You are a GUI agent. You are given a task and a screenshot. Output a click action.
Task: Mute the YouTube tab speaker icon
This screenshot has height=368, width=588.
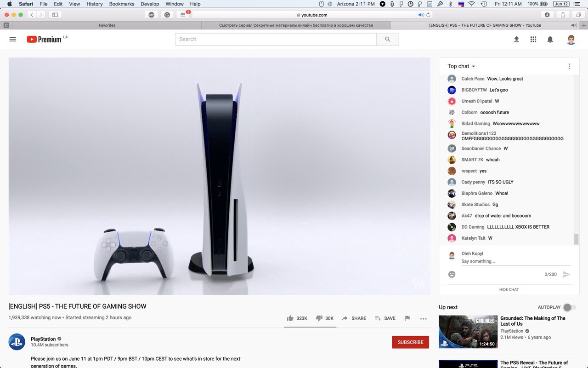(574, 25)
